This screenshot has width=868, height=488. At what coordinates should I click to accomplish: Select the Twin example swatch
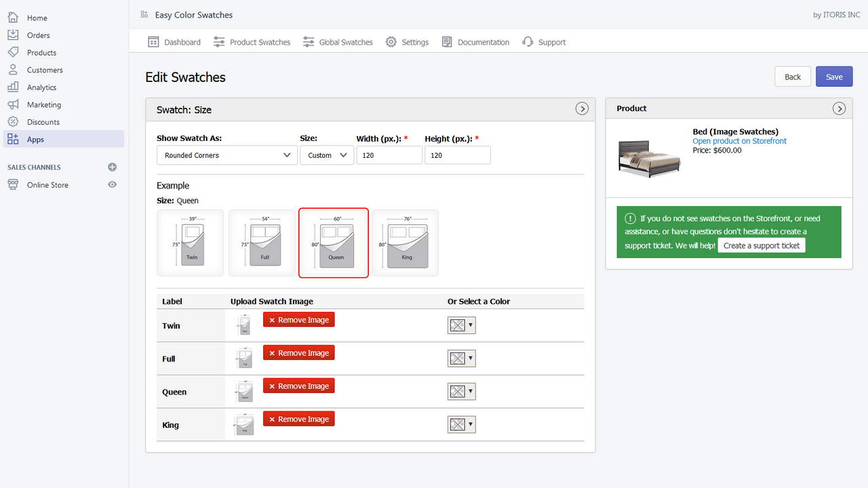click(191, 243)
